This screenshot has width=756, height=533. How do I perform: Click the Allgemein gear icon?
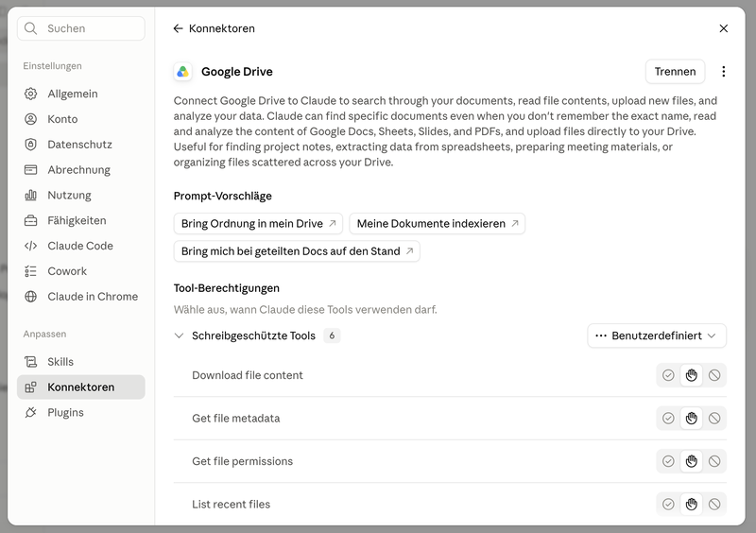pos(30,94)
